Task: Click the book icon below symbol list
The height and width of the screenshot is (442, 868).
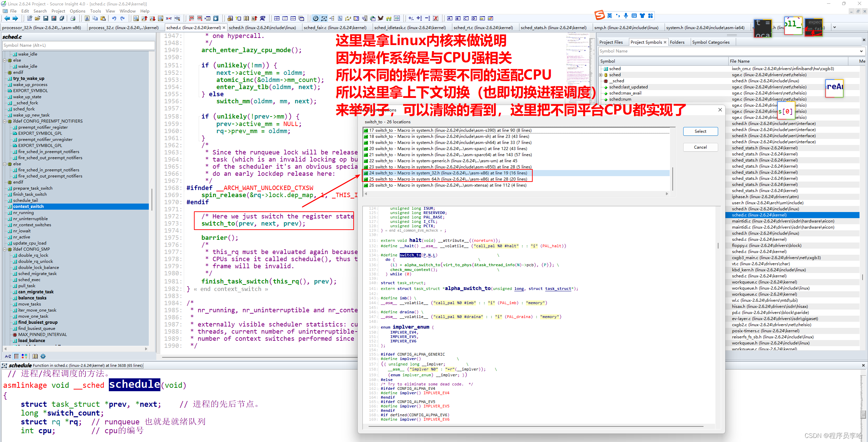Action: [x=35, y=356]
